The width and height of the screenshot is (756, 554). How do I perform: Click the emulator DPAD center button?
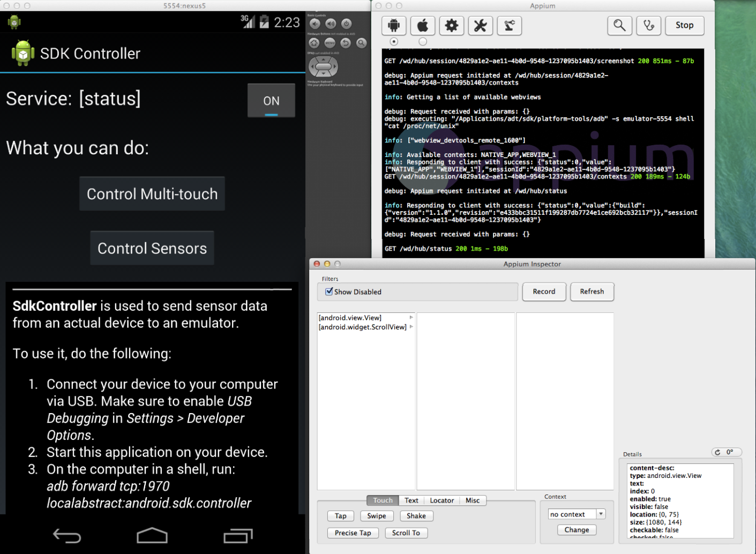(x=324, y=67)
